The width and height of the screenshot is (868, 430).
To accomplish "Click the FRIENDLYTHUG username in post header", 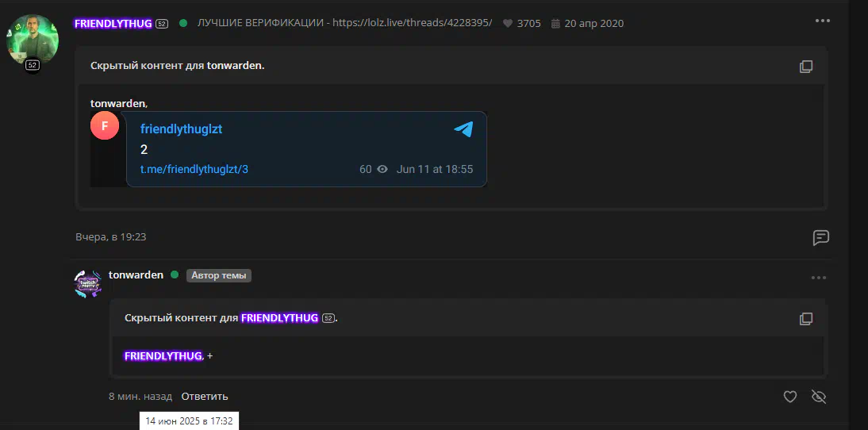I will (x=113, y=23).
